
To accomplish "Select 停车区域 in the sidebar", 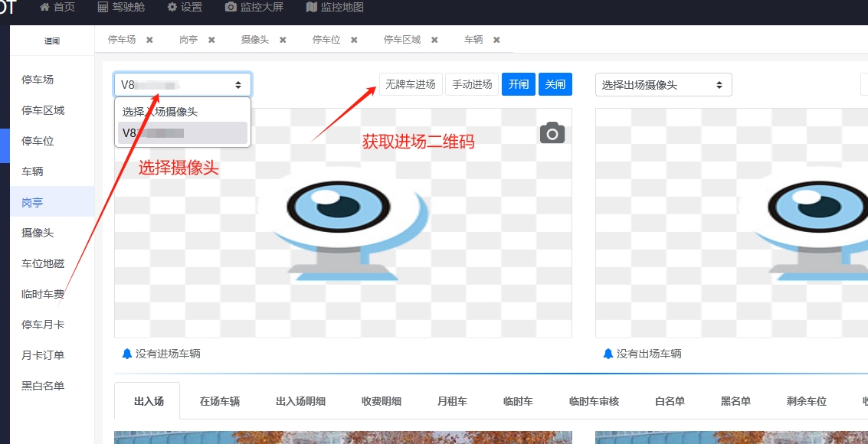I will click(x=52, y=110).
